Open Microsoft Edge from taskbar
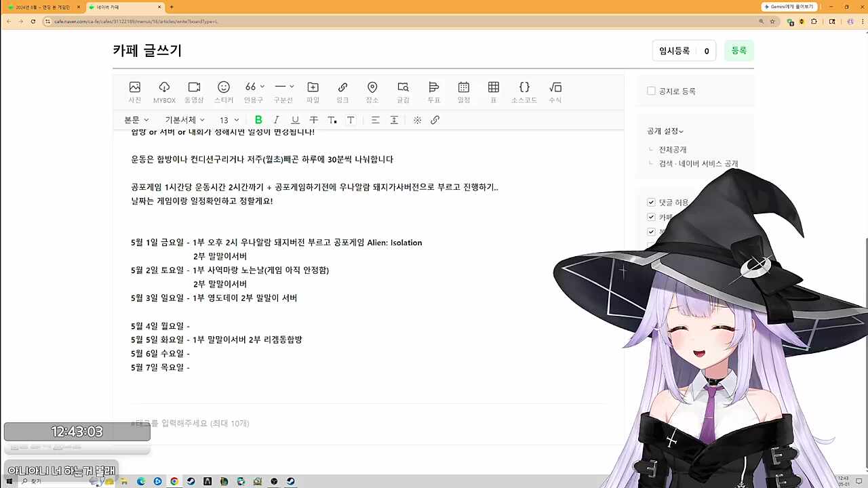 (x=141, y=481)
